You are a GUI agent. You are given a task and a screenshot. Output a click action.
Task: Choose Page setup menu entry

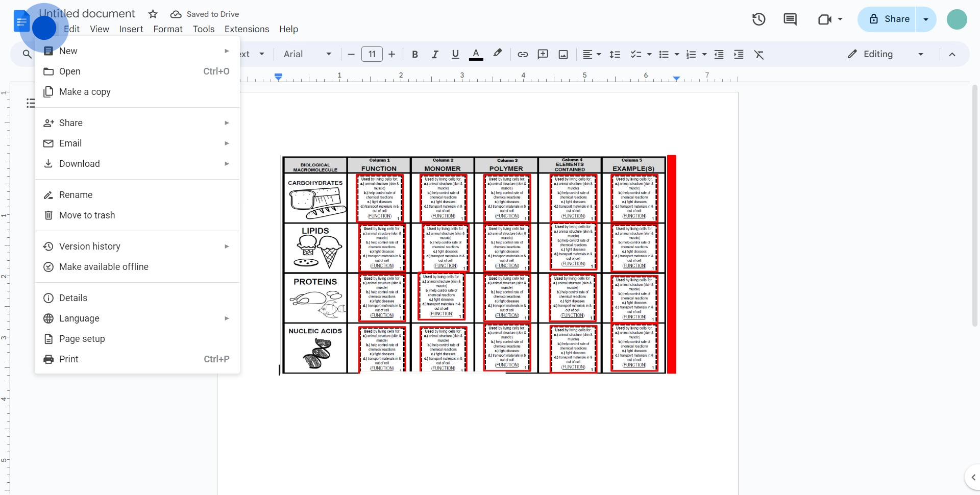tap(82, 339)
